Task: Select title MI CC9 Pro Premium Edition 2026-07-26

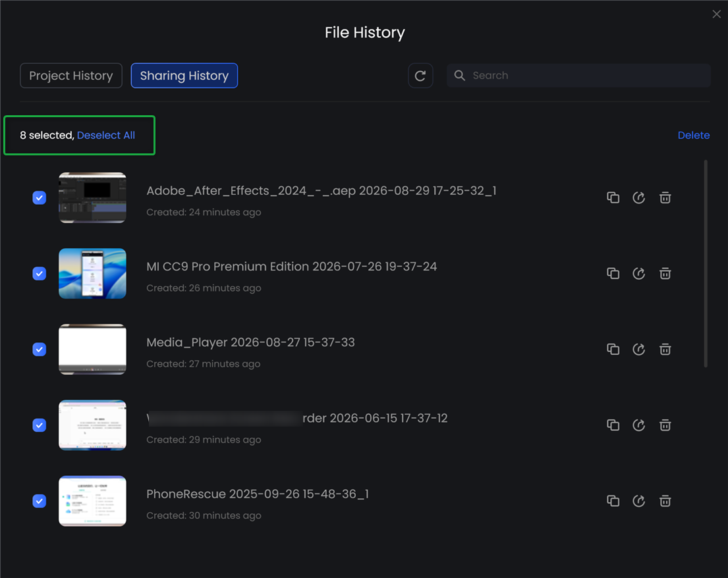Action: [292, 266]
